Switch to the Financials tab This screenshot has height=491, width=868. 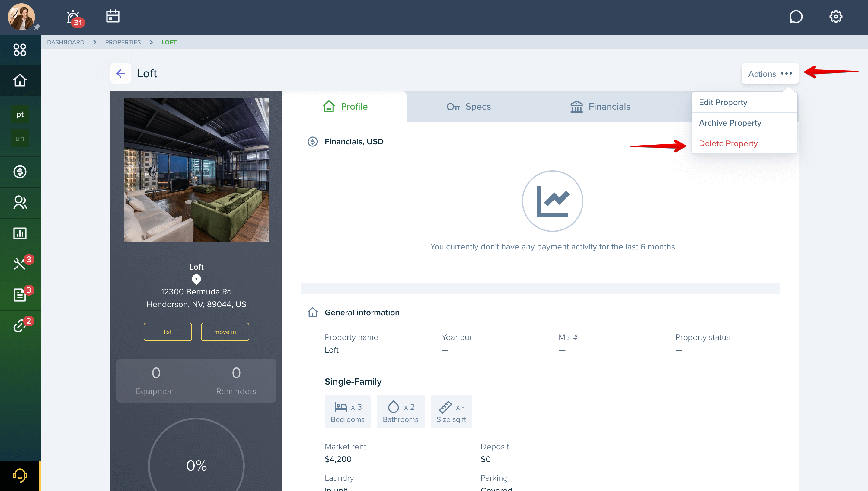click(600, 107)
